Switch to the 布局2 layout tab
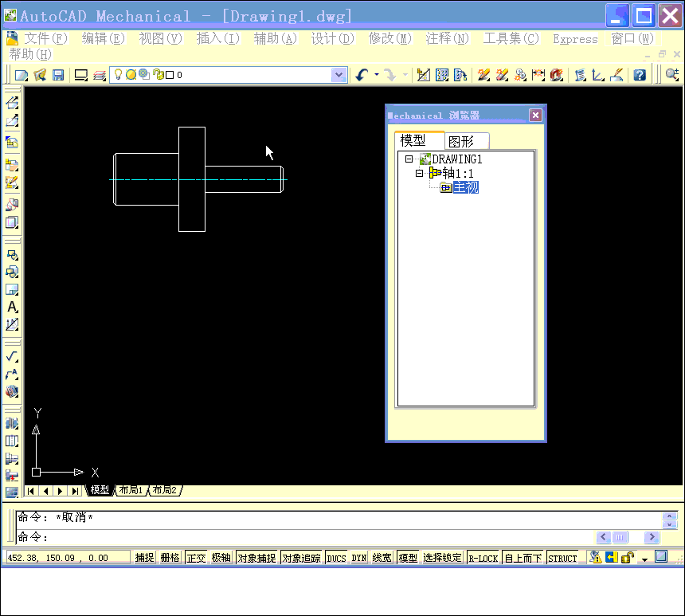Image resolution: width=685 pixels, height=616 pixels. click(165, 490)
